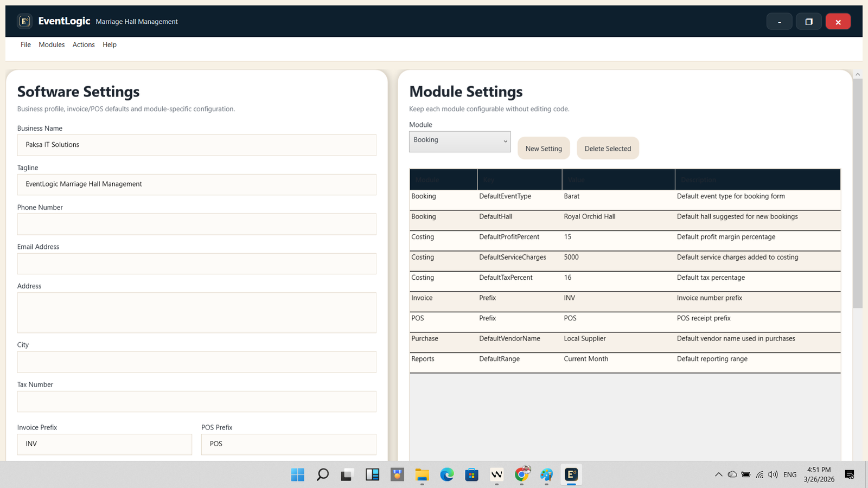Open the Windows Start menu

(297, 475)
